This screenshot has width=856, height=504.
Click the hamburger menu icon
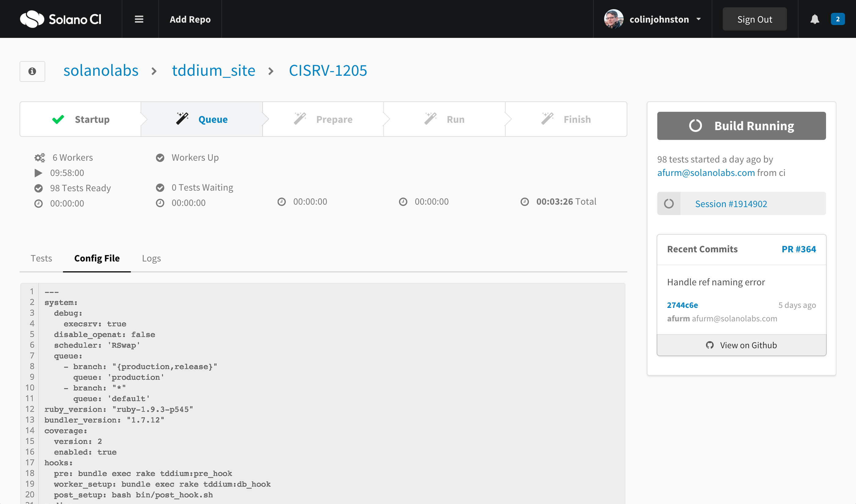(139, 19)
